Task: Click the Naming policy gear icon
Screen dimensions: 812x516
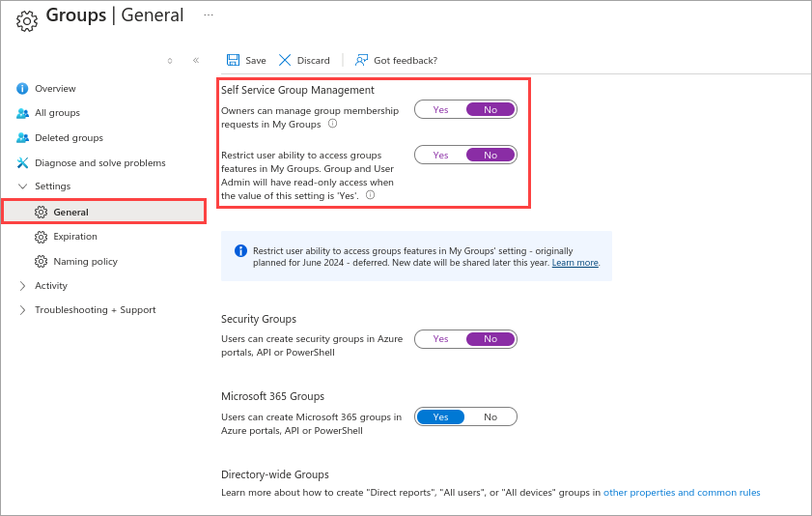Action: (x=41, y=261)
